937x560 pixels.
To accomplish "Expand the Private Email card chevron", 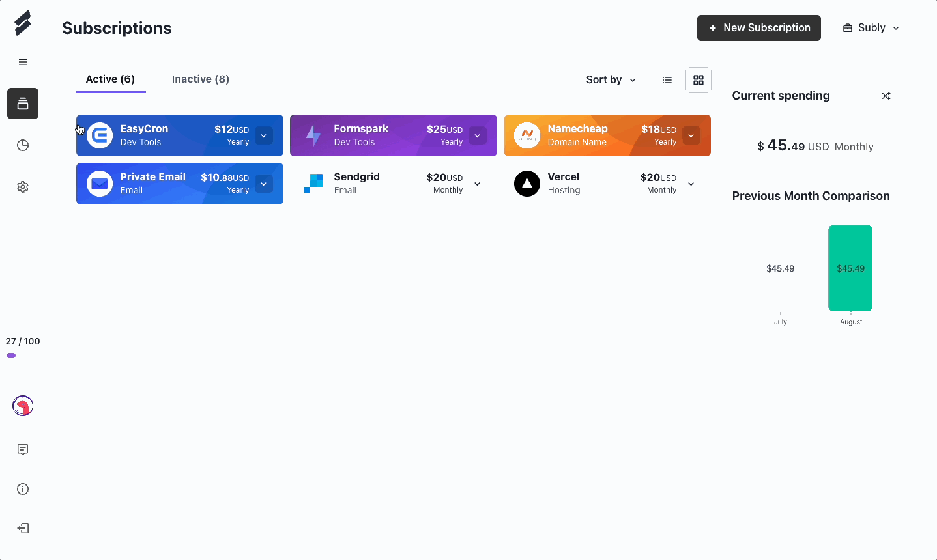I will [264, 184].
